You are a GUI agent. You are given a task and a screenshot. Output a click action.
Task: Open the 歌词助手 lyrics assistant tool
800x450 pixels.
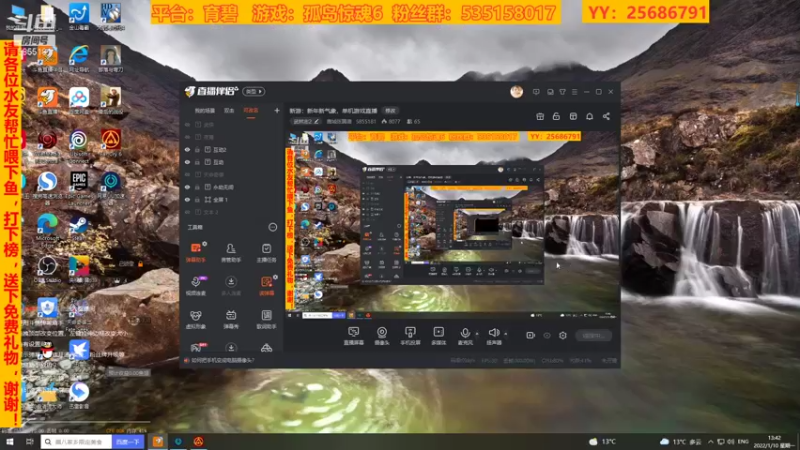[x=266, y=319]
